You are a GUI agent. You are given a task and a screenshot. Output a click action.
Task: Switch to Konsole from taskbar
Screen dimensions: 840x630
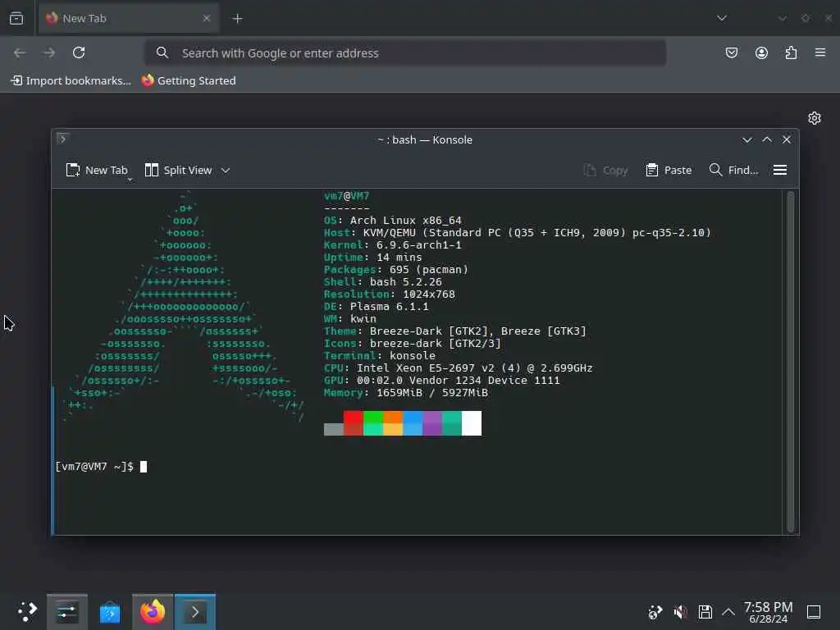pyautogui.click(x=195, y=612)
